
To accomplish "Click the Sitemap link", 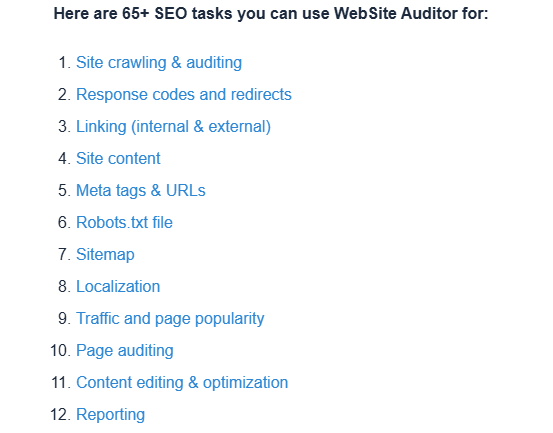I will [x=105, y=255].
